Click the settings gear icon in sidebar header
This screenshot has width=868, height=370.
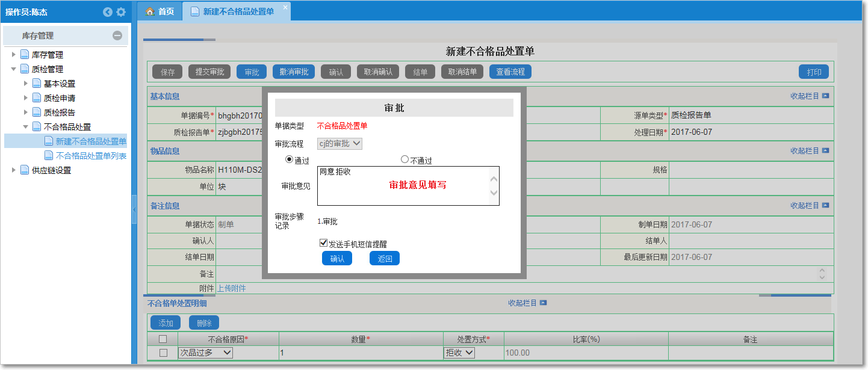[121, 12]
